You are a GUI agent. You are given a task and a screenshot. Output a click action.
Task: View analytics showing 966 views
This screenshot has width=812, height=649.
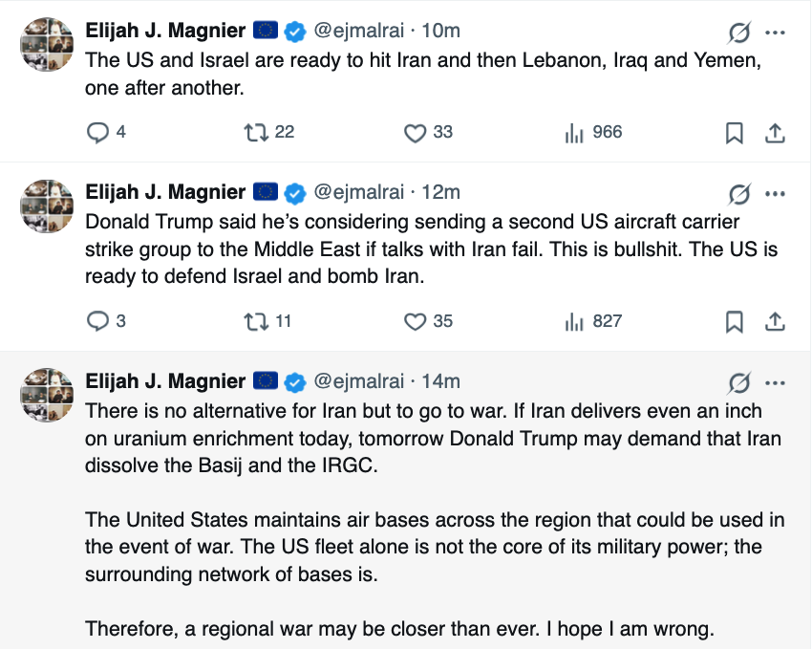[x=574, y=133]
